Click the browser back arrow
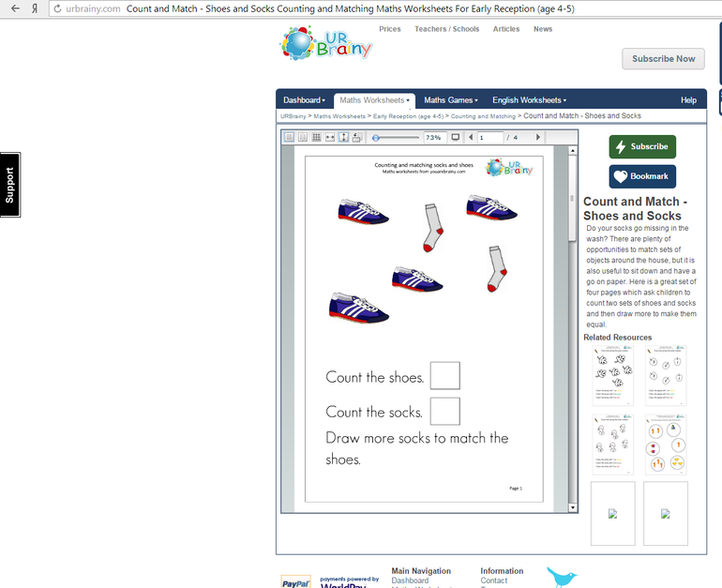Image resolution: width=722 pixels, height=588 pixels. tap(15, 8)
